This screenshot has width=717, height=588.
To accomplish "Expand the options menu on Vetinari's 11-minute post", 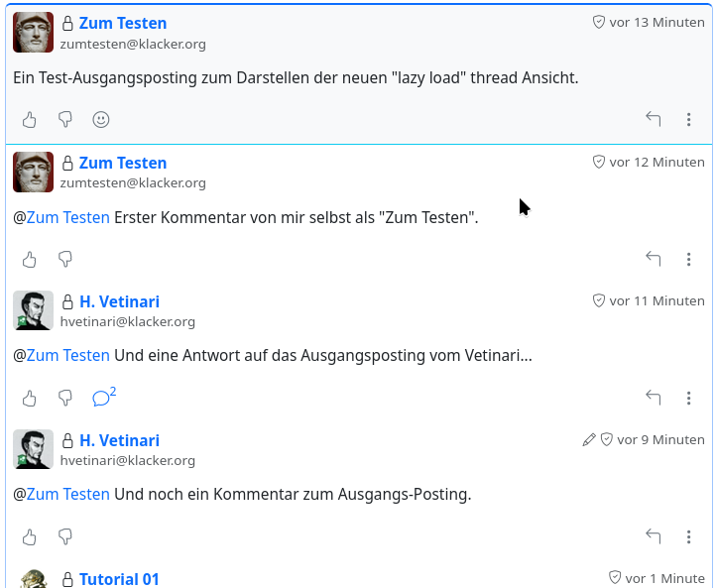I will pyautogui.click(x=688, y=399).
